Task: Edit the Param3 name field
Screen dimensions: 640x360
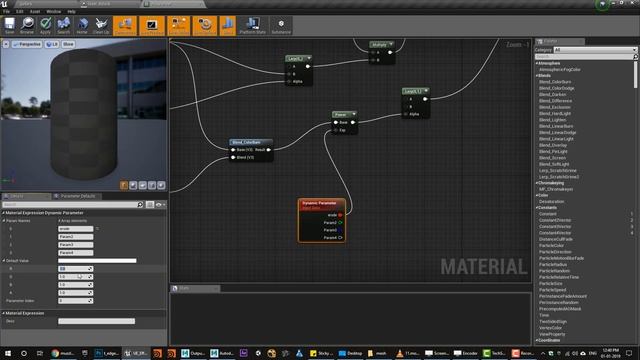Action: click(76, 245)
